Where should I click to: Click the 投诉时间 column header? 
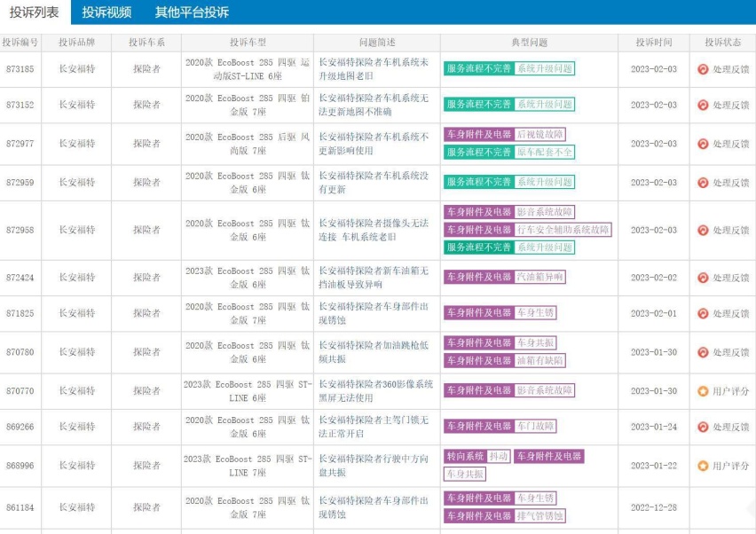click(654, 43)
